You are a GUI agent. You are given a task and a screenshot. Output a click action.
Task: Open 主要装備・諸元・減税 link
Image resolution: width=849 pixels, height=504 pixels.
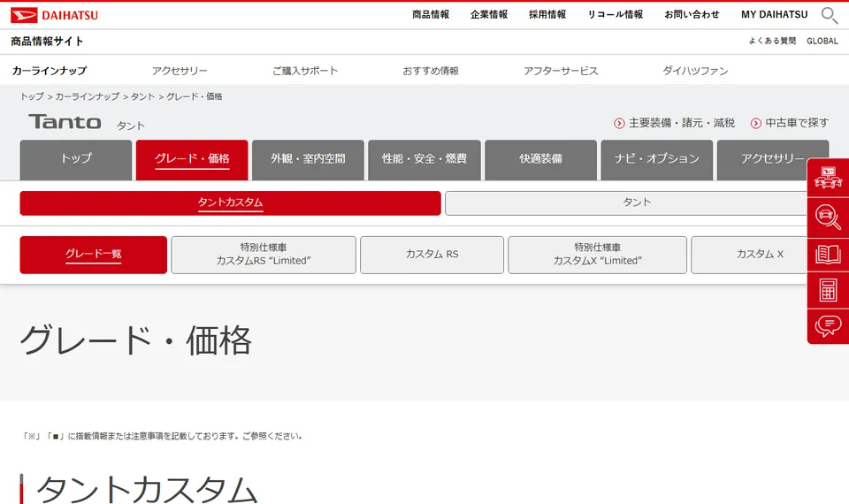click(681, 124)
